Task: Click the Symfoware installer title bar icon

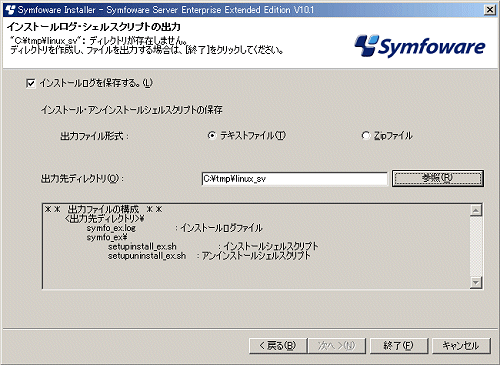Action: point(10,10)
